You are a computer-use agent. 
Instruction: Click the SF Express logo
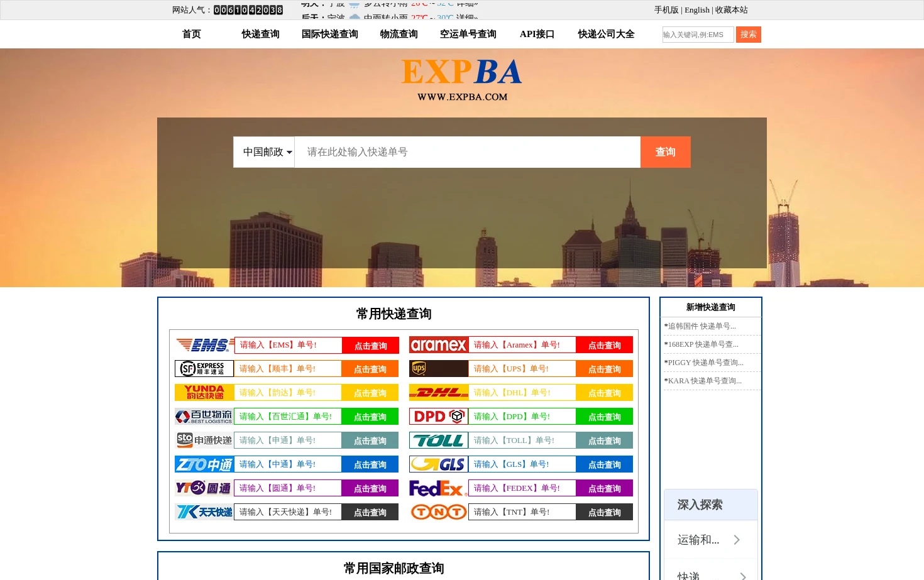coord(204,369)
